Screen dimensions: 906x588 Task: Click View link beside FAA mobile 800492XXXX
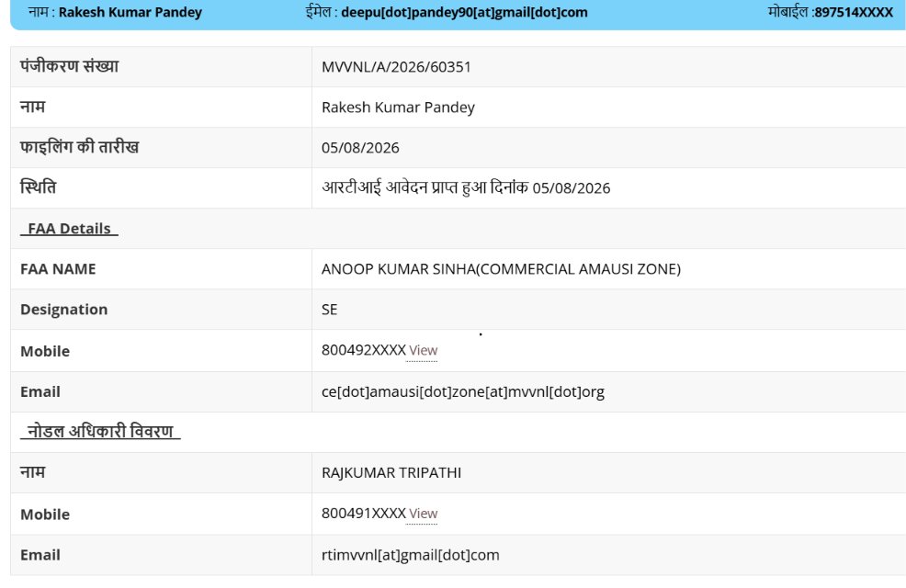coord(423,351)
